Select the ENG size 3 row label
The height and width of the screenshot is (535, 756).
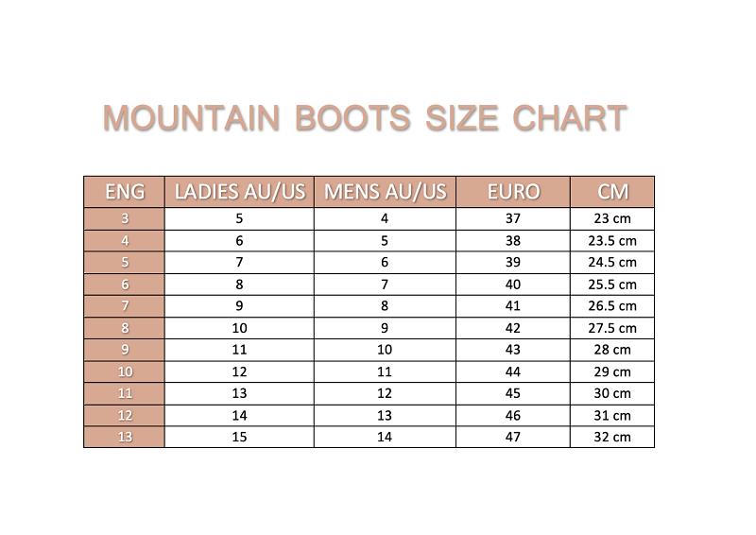pyautogui.click(x=125, y=218)
